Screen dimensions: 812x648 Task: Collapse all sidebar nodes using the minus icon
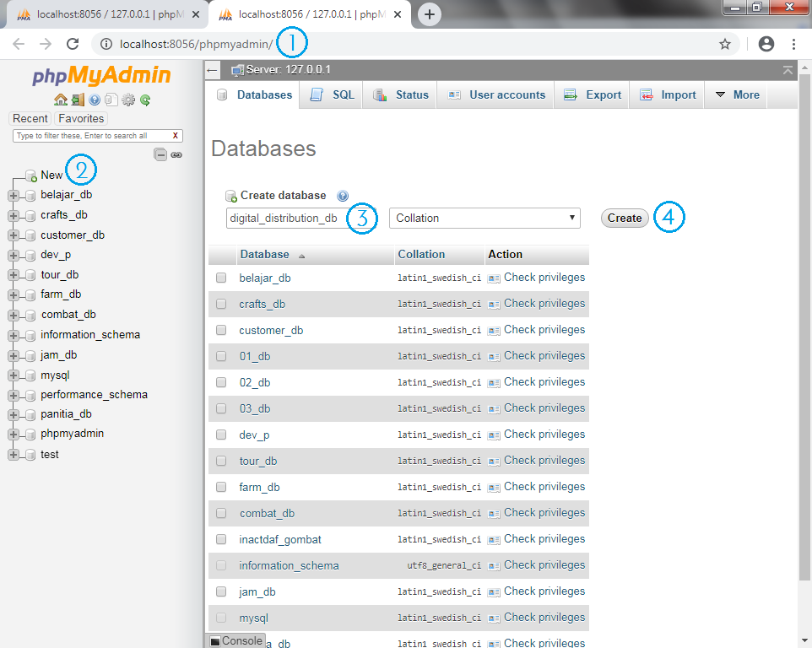160,154
